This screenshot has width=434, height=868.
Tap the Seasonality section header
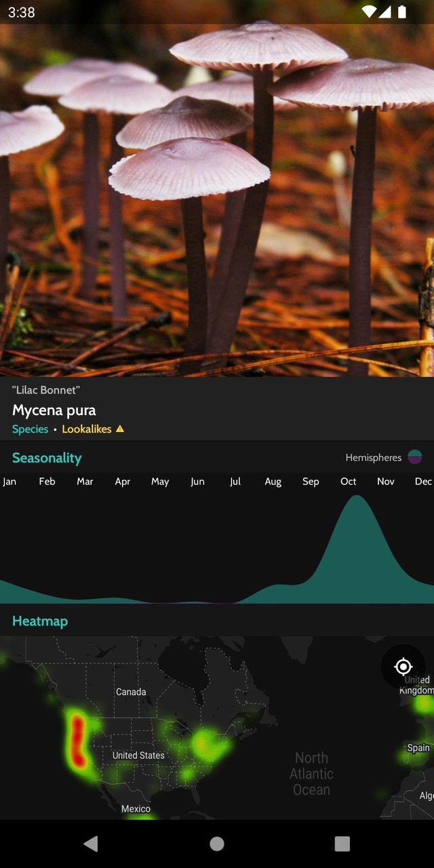point(47,458)
